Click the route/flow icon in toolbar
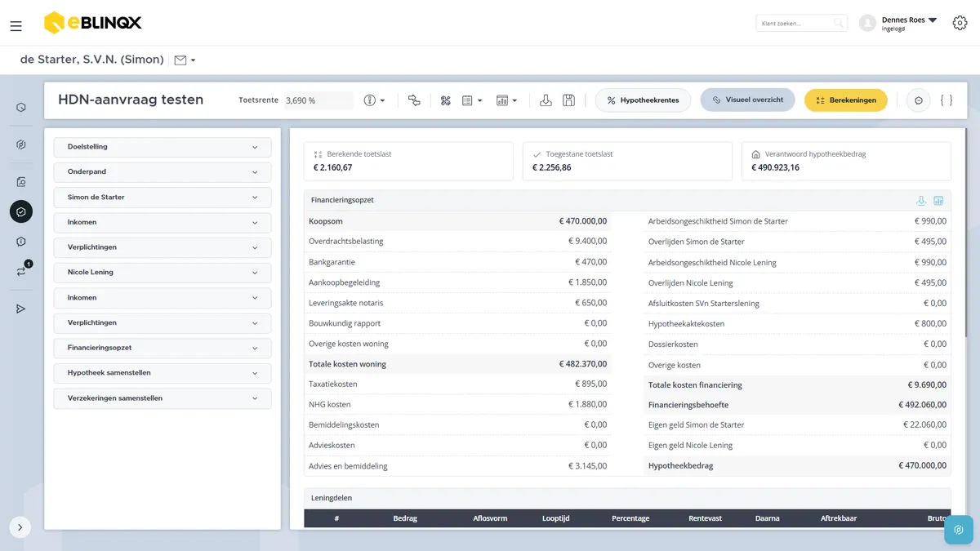Viewport: 980px width, 551px height. click(414, 100)
